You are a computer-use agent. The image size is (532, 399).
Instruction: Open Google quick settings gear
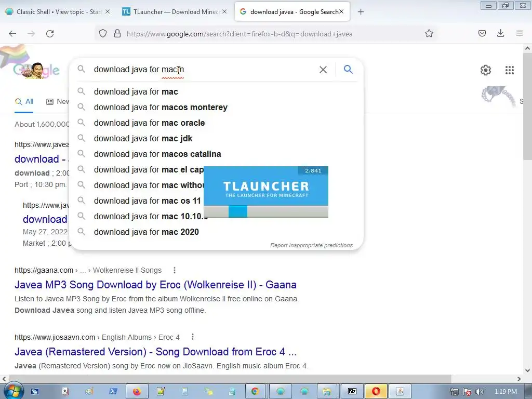(486, 70)
